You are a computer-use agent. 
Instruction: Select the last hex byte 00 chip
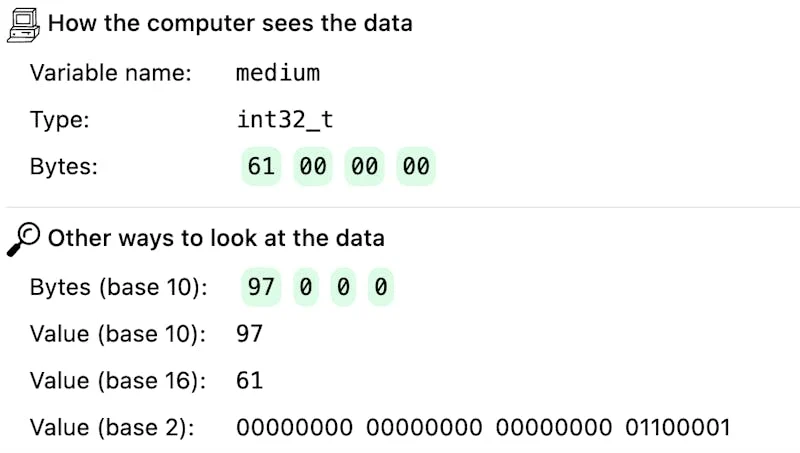click(416, 166)
